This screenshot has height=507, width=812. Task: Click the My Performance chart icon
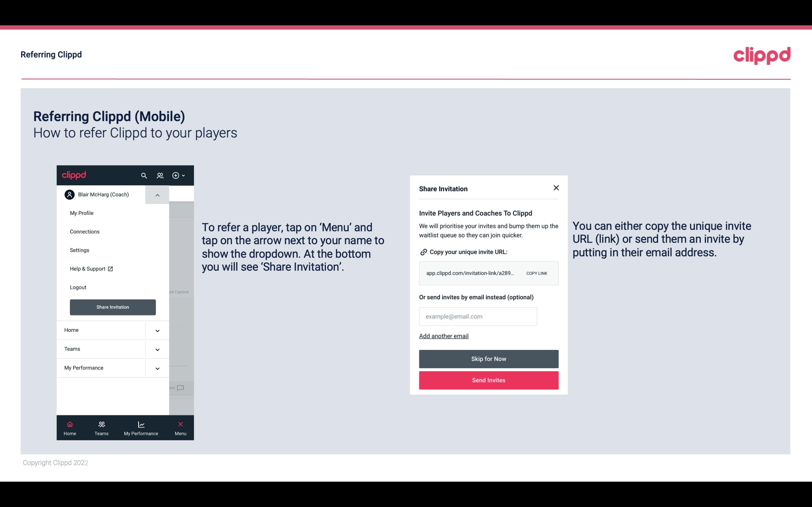point(140,424)
